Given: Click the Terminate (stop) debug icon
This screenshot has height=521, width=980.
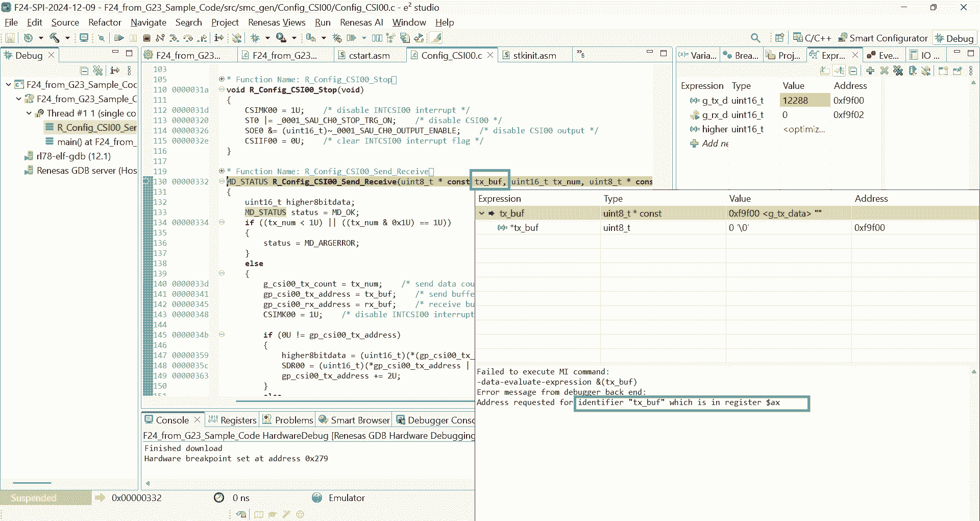Looking at the screenshot, I should 146,38.
